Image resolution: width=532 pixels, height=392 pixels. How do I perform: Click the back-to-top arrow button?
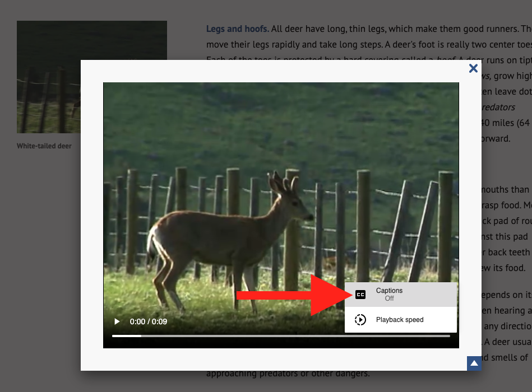474,363
